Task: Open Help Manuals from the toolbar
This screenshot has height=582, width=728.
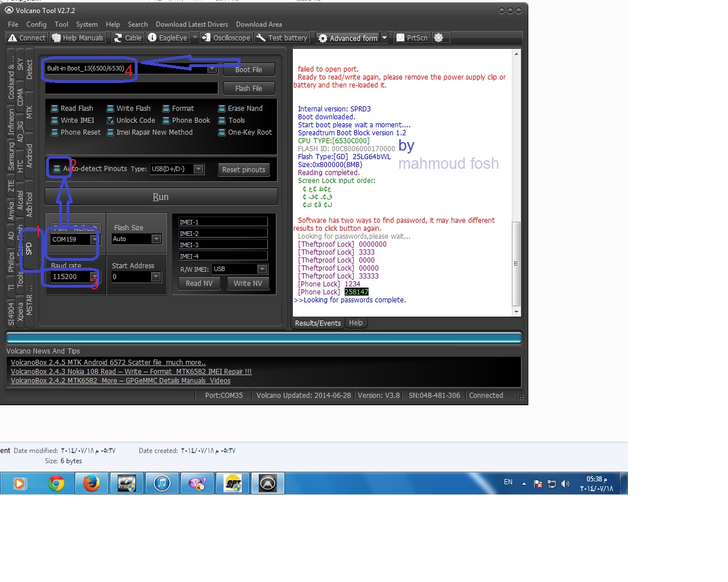Action: [77, 38]
